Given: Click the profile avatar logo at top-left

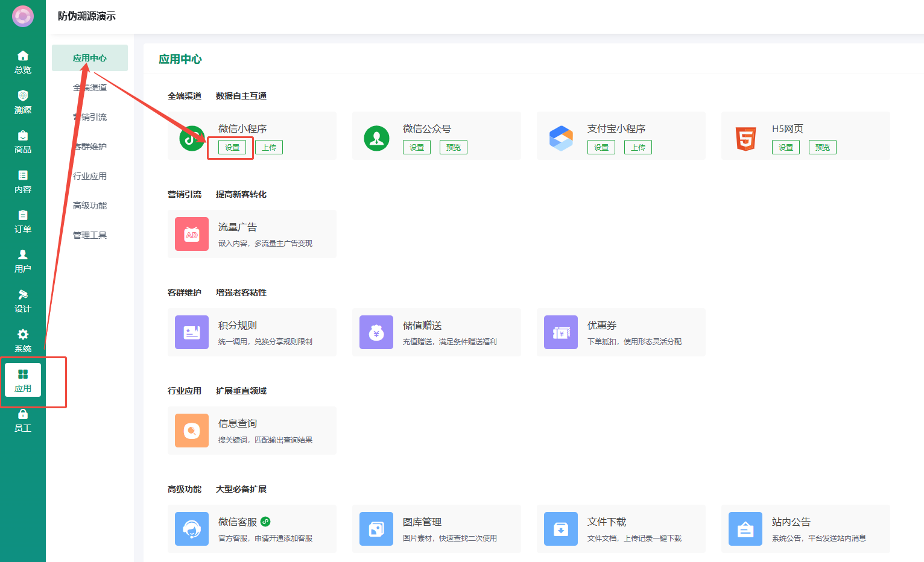Looking at the screenshot, I should tap(23, 16).
